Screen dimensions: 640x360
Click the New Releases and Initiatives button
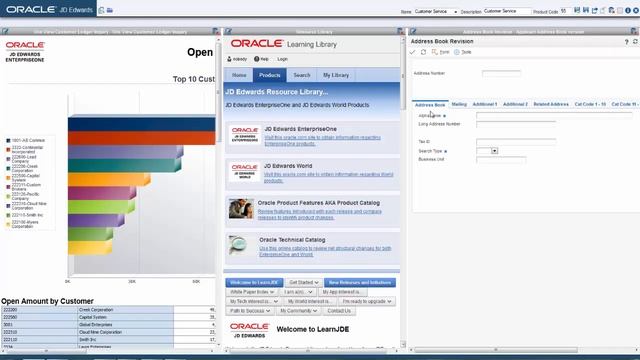tap(360, 282)
